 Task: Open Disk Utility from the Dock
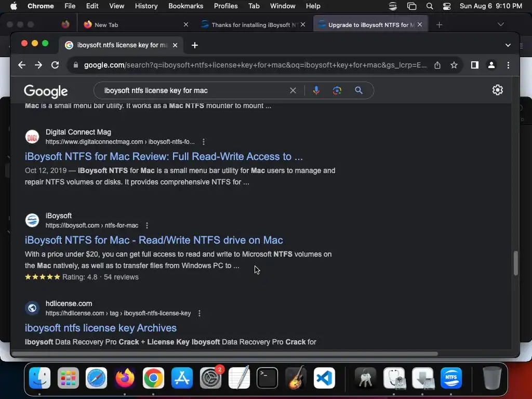tap(394, 378)
